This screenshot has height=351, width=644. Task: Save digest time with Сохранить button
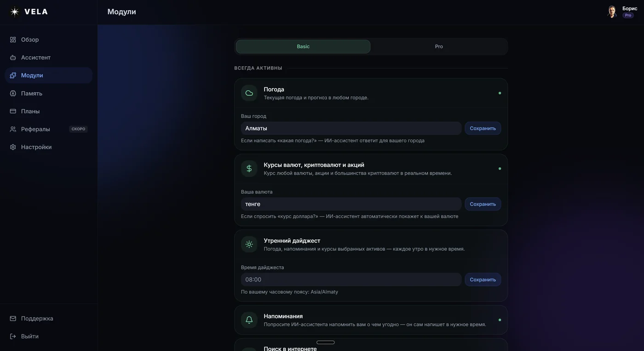tap(483, 280)
